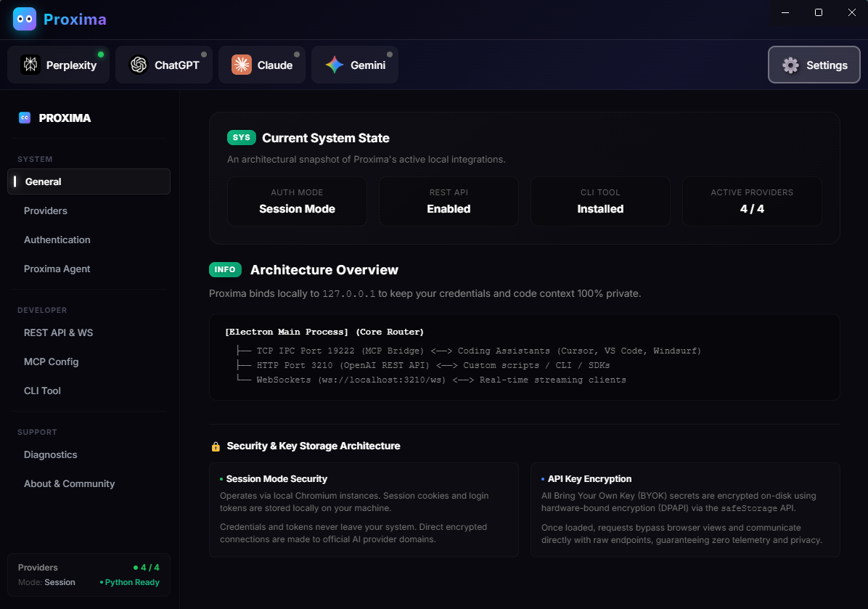Click Perplexity's green status dot
This screenshot has height=609, width=868.
[101, 54]
